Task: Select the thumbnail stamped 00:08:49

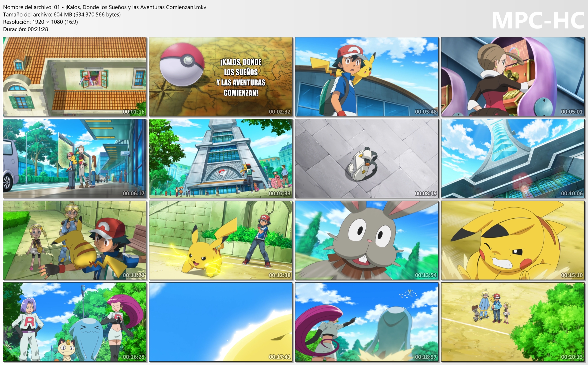Action: point(367,159)
